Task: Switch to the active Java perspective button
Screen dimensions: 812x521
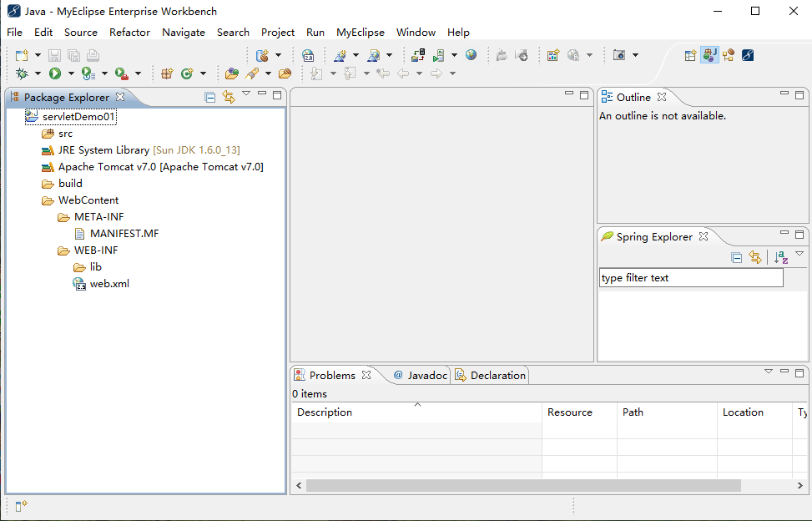Action: [709, 55]
